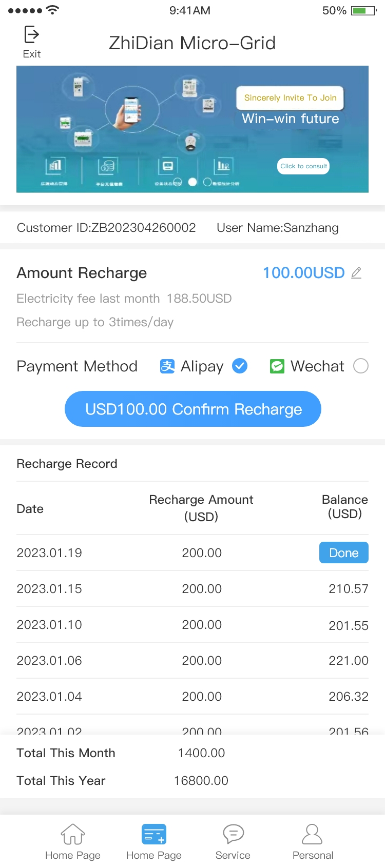Tap the Sincerely Invite To Join label
This screenshot has width=385, height=868.
pos(290,98)
